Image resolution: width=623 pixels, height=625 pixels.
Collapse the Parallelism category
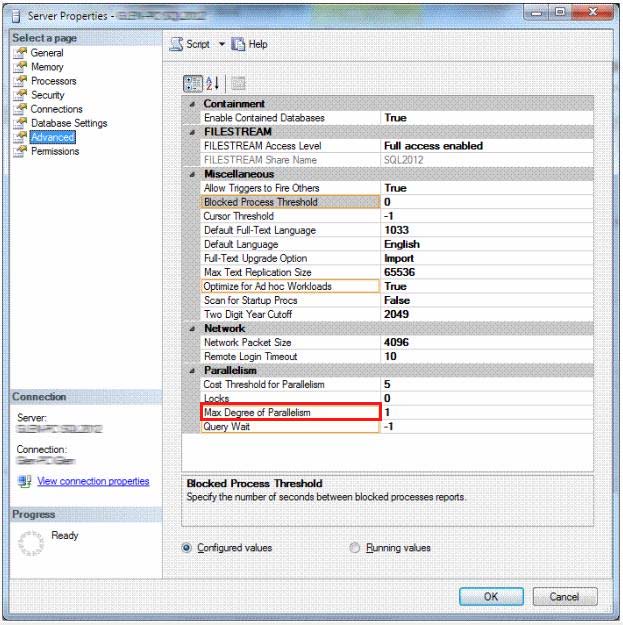click(x=192, y=371)
